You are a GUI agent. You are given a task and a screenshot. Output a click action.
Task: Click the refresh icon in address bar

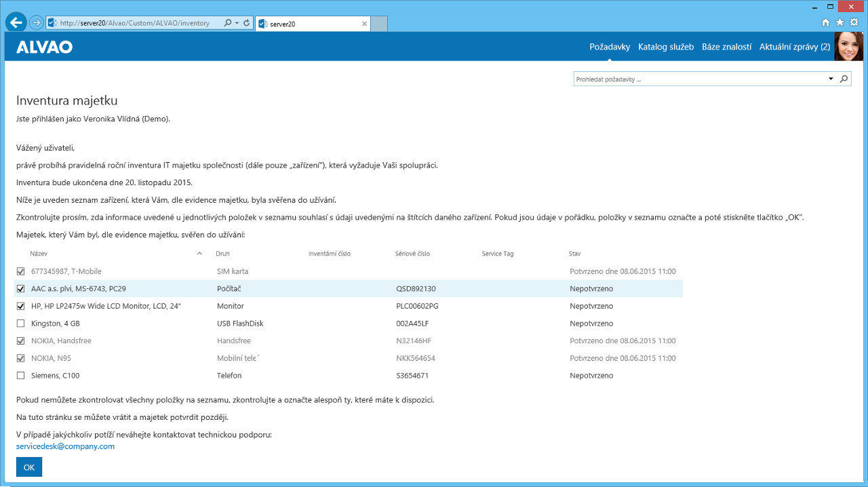[247, 23]
